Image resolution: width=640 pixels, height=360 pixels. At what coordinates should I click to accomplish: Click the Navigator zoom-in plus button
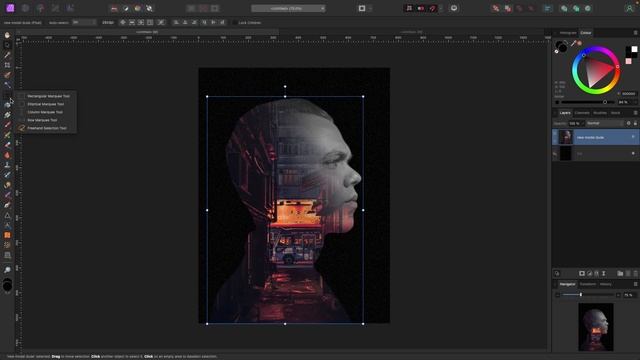tap(618, 295)
